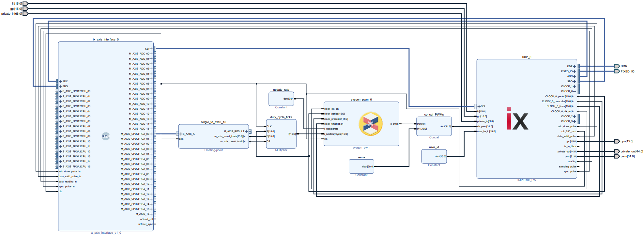
Task: Click the RTL badge on ix_axis_interface_0
Action: pyautogui.click(x=106, y=136)
